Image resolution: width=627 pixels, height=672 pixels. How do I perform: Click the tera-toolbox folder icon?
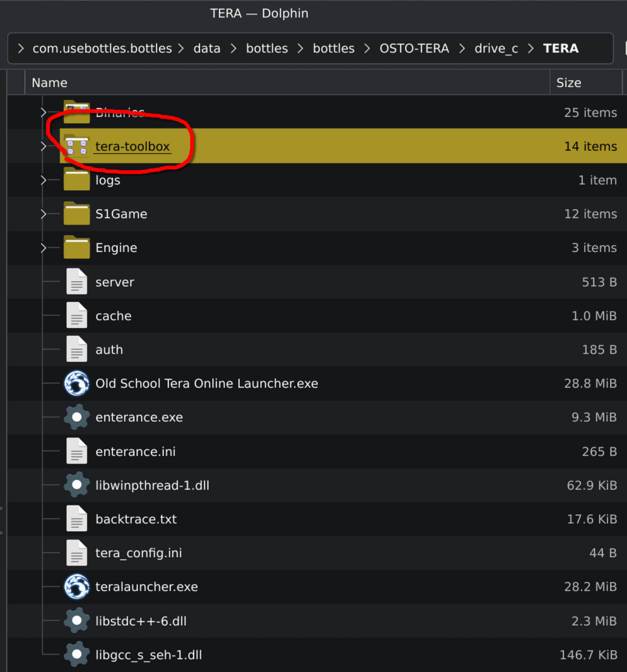[x=77, y=146]
